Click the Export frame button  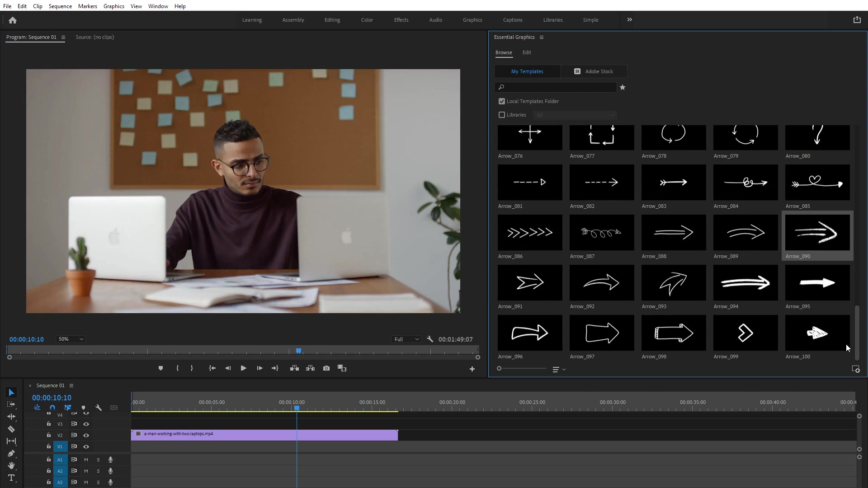coord(326,368)
